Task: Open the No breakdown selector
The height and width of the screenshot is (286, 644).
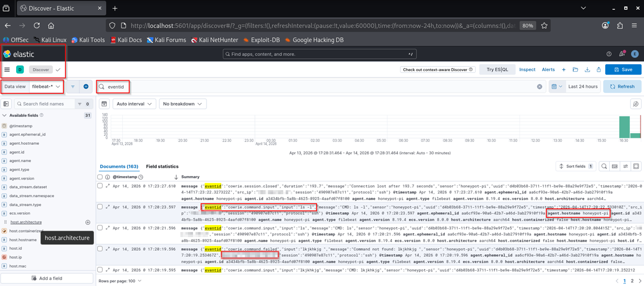Action: coord(182,104)
